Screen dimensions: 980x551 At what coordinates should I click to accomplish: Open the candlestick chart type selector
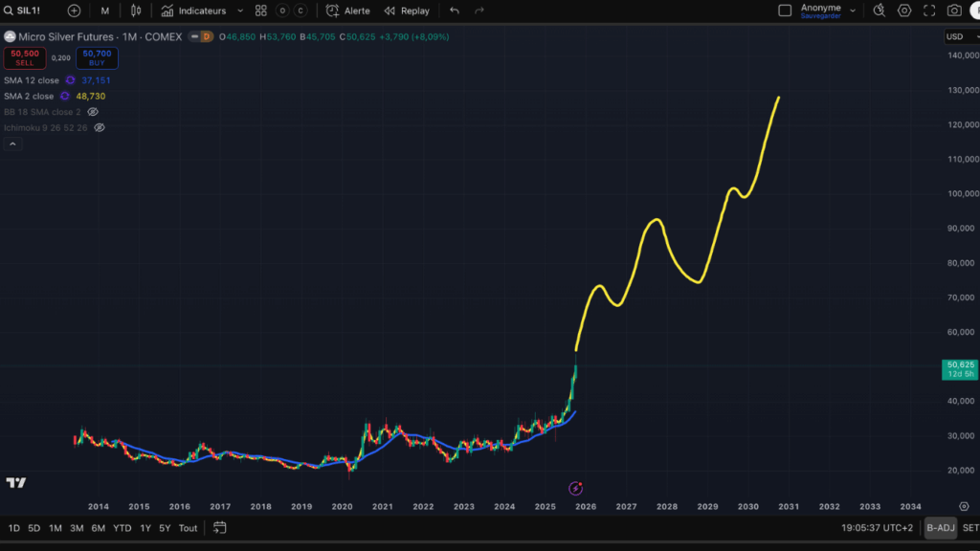tap(136, 11)
